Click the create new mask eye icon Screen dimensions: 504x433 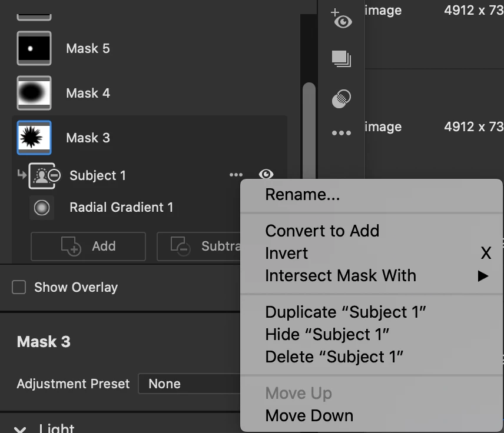[x=341, y=18]
